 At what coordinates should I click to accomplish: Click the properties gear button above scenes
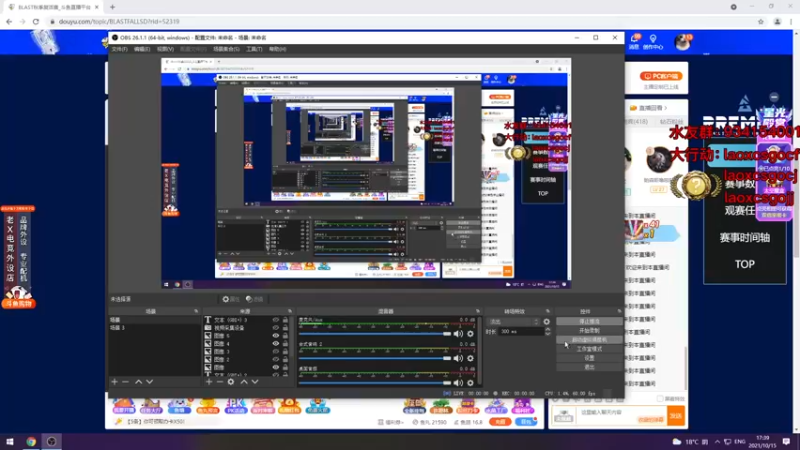coord(231,299)
